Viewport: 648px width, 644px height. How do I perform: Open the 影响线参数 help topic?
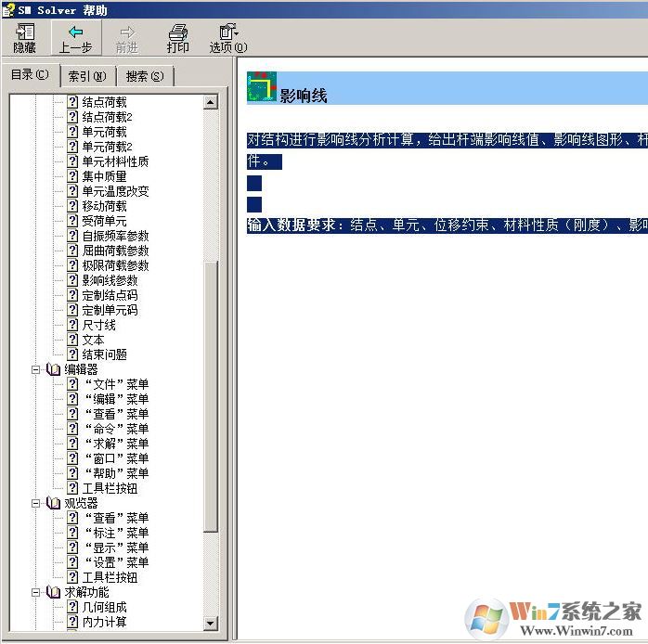(x=110, y=280)
